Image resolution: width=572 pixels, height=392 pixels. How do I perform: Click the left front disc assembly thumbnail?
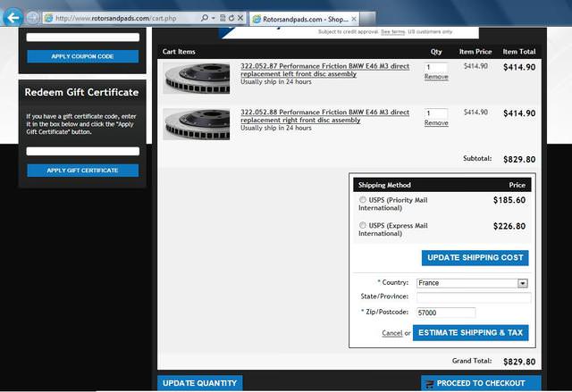click(x=197, y=79)
